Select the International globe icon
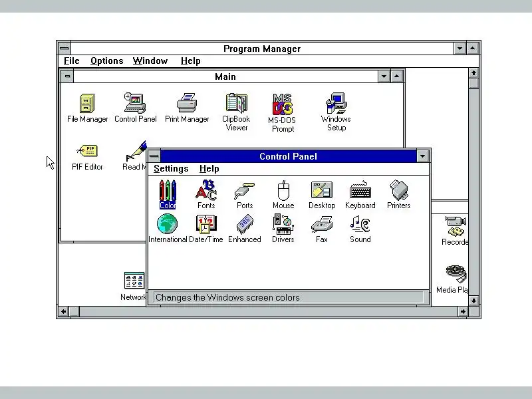 click(168, 224)
